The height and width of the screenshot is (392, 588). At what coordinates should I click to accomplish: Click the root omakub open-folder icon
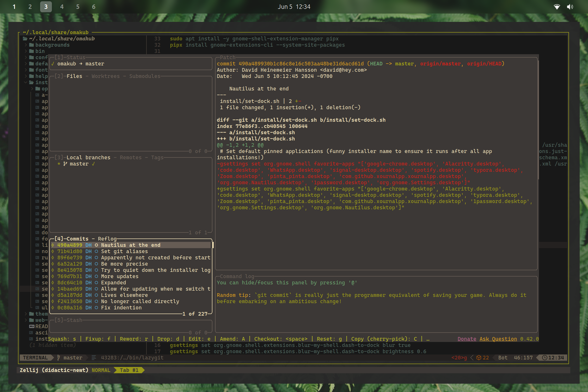25,39
